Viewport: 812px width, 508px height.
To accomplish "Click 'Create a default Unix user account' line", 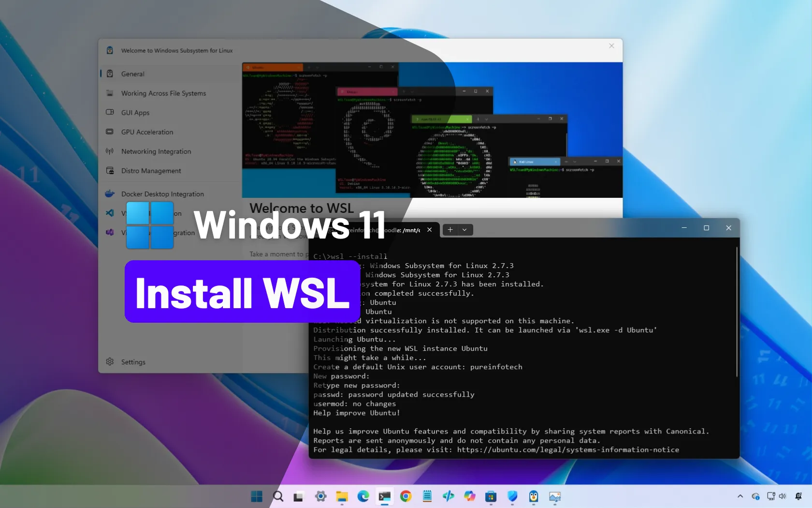I will tap(418, 367).
